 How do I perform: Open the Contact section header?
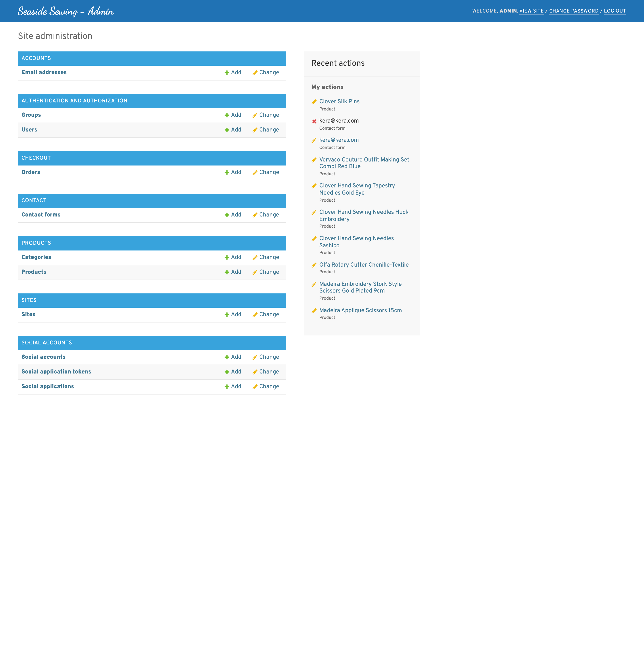34,201
